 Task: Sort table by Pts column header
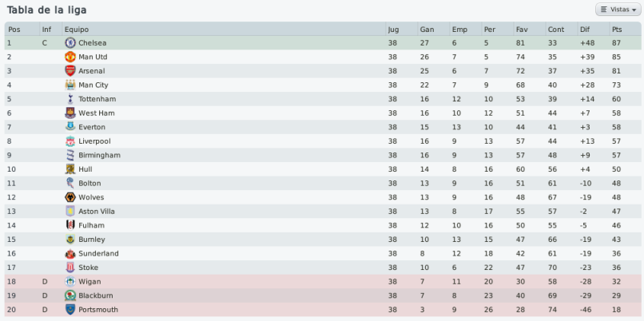pos(617,30)
